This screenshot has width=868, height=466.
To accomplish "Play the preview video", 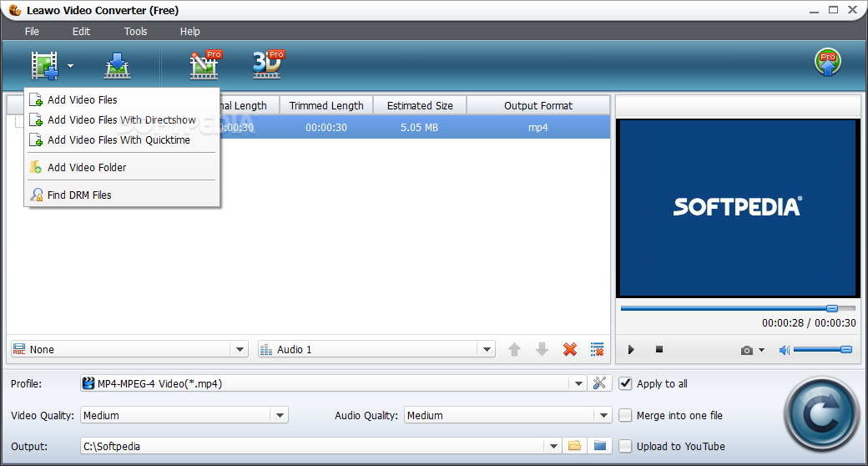I will click(x=631, y=350).
